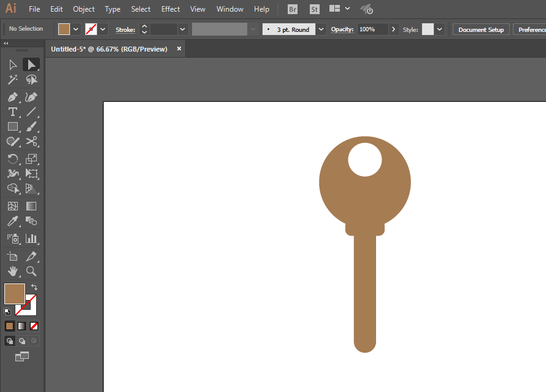Select the Pen tool
The width and height of the screenshot is (546, 392).
(13, 97)
